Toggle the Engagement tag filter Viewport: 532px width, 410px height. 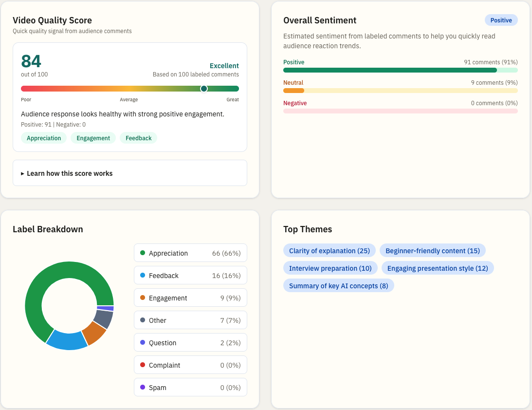(93, 138)
